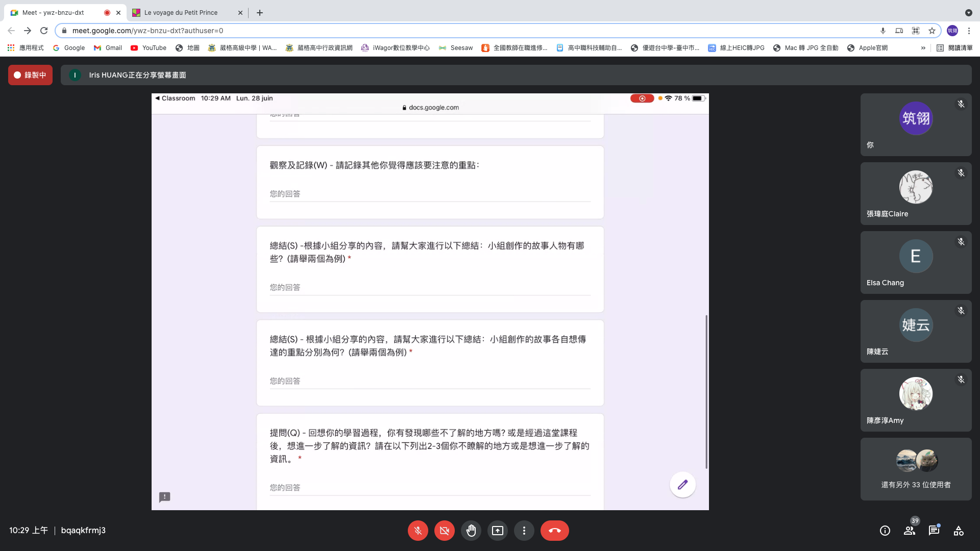Click the red leave call button
Viewport: 980px width, 551px height.
(554, 531)
